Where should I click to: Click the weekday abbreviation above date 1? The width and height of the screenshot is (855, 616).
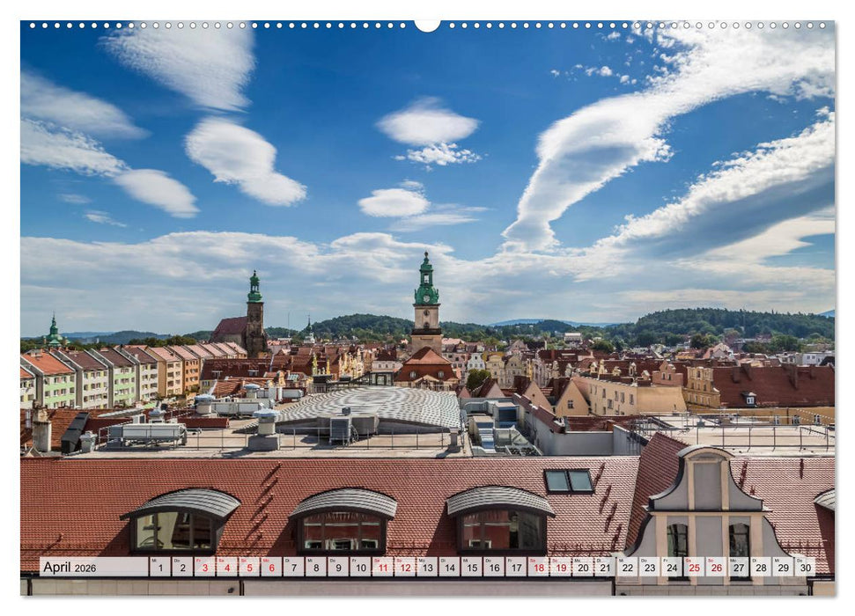(x=154, y=561)
